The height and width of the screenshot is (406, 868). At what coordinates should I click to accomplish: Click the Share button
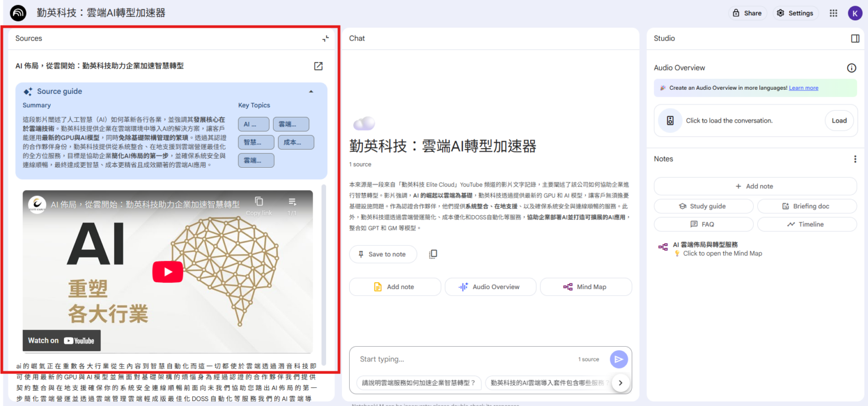[x=747, y=13]
